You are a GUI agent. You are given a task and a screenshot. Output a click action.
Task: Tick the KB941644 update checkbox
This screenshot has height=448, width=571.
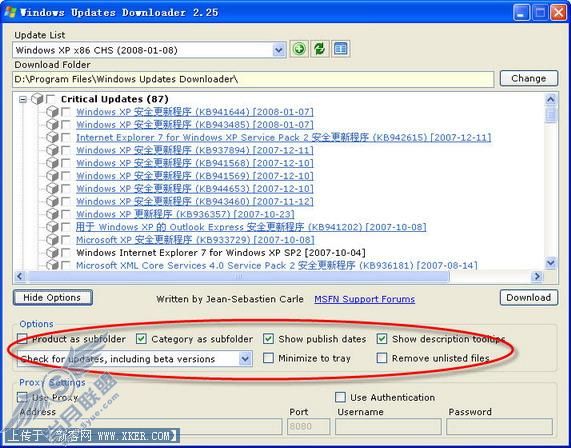(66, 111)
